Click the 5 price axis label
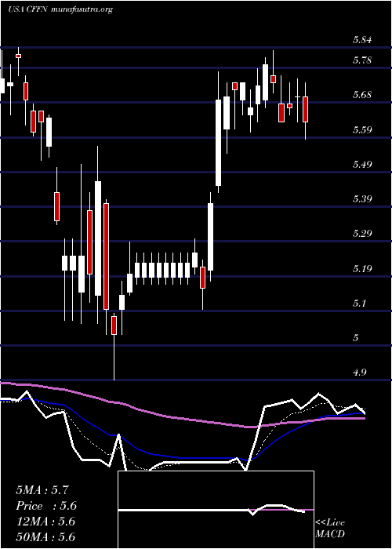This screenshot has width=392, height=549. pyautogui.click(x=356, y=337)
